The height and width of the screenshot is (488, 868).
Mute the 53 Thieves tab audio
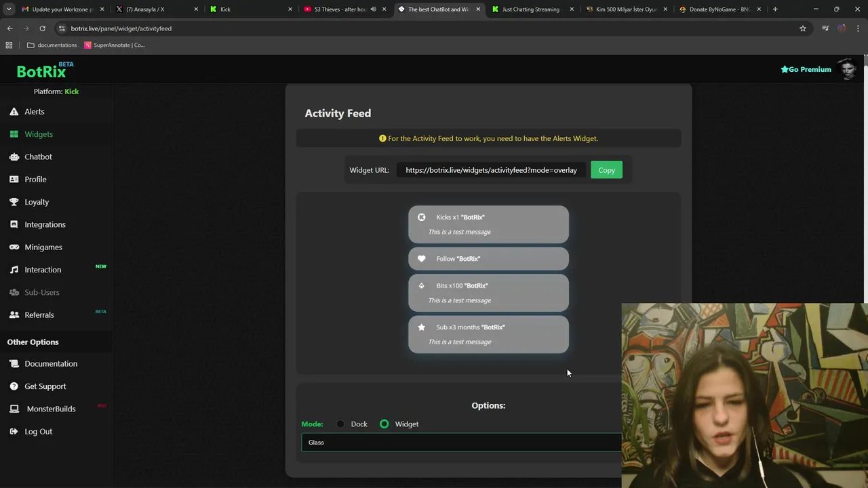point(373,9)
